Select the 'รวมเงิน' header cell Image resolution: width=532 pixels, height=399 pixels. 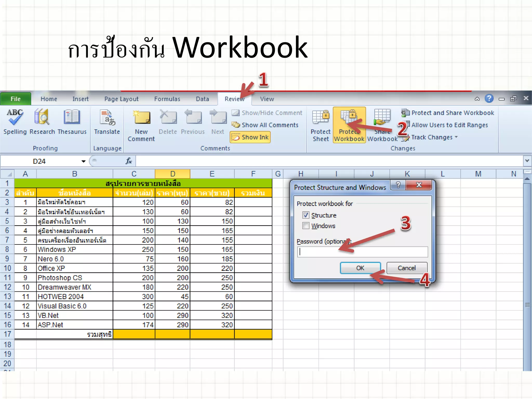coord(253,193)
